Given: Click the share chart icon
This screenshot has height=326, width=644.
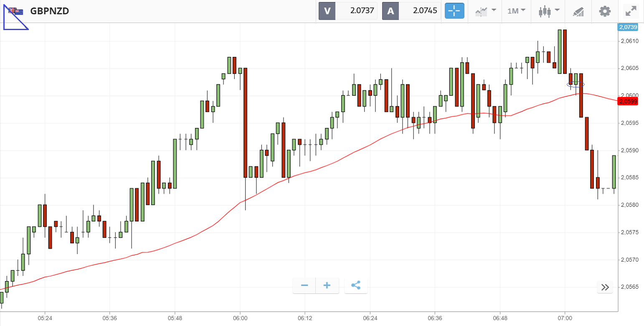Looking at the screenshot, I should click(356, 285).
